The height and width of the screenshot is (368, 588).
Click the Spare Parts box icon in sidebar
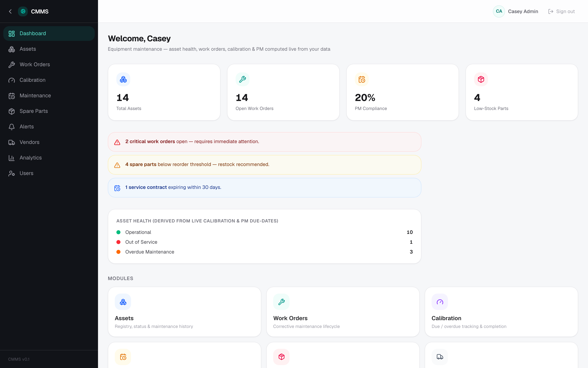(12, 111)
